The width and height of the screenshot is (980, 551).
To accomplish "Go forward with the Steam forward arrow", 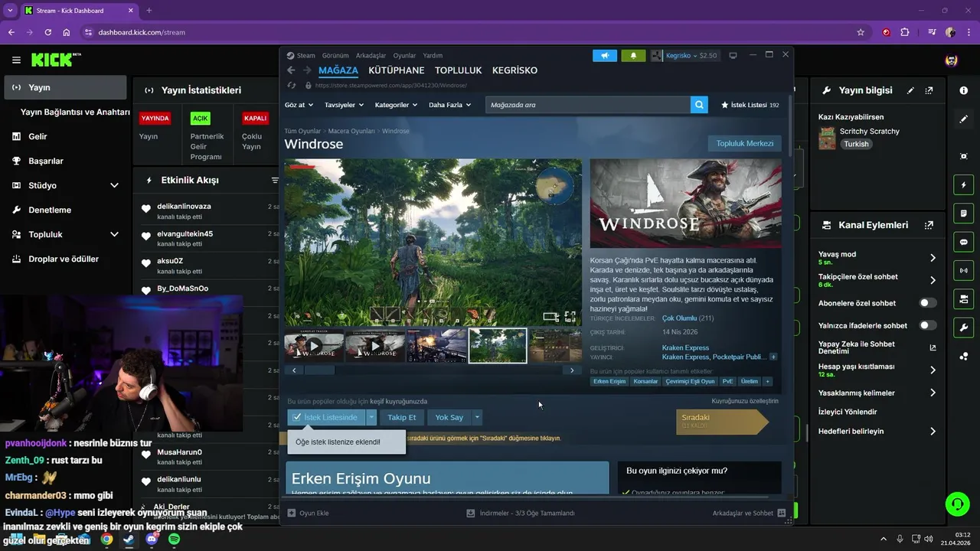I will [x=307, y=70].
